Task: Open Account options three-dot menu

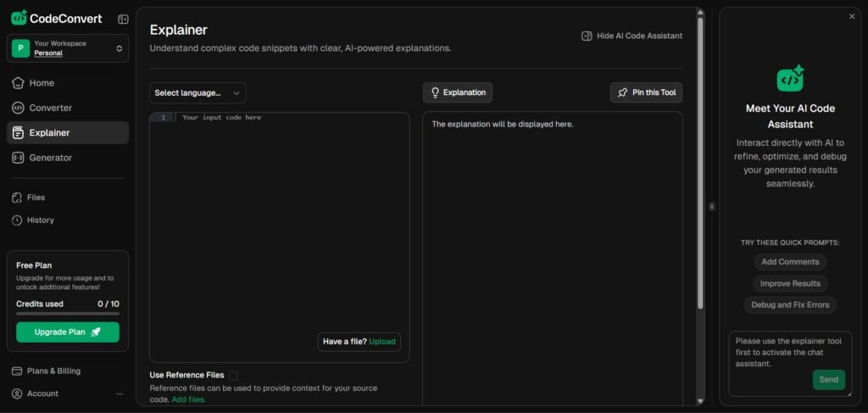Action: click(120, 393)
